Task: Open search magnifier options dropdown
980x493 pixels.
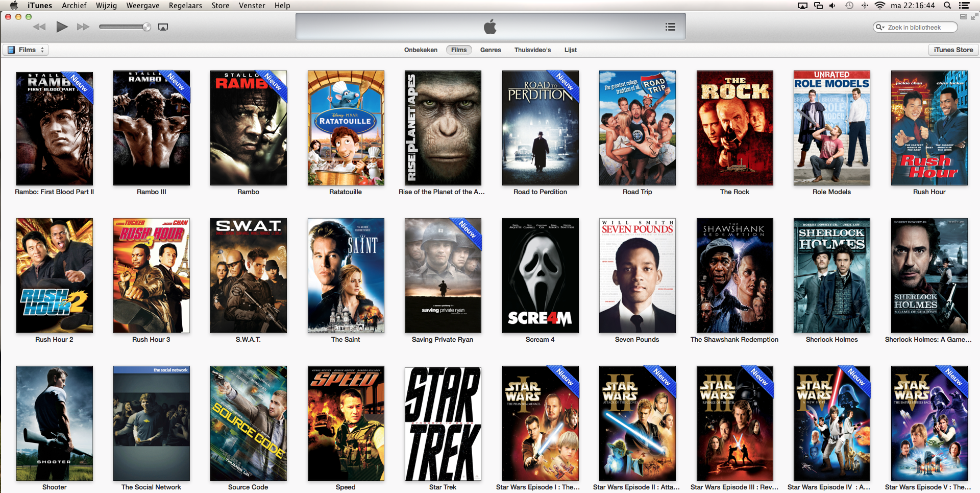Action: [x=879, y=27]
